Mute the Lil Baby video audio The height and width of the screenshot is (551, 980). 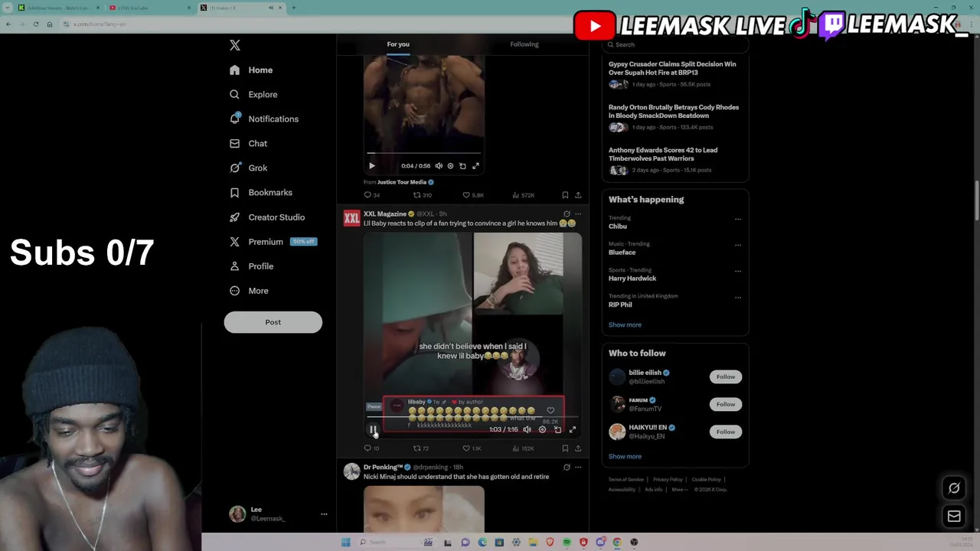point(527,429)
